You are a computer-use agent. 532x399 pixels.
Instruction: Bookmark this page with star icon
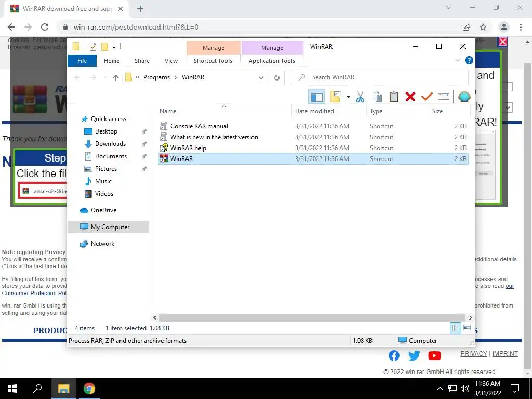coord(483,27)
